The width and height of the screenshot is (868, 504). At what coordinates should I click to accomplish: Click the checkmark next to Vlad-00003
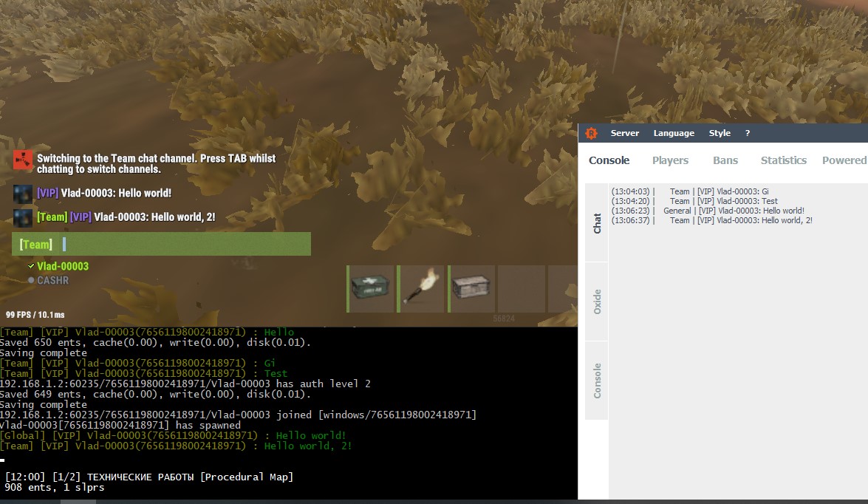point(31,266)
